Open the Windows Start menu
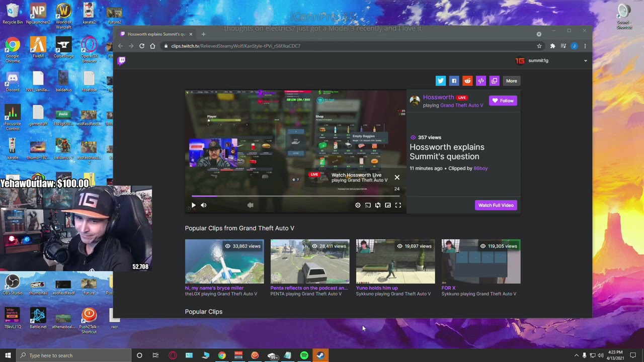The image size is (644, 362). point(8,355)
